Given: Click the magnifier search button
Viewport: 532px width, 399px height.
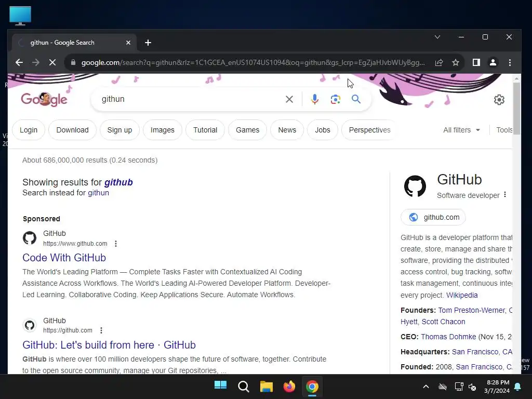Looking at the screenshot, I should point(356,99).
